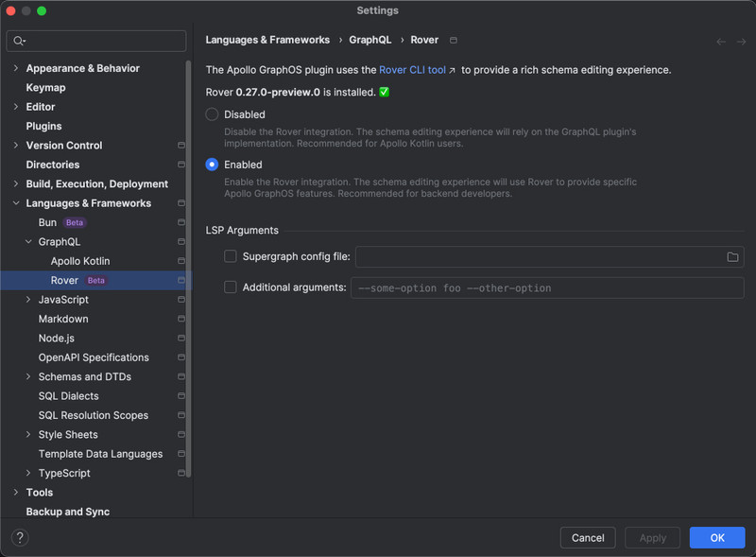756x557 pixels.
Task: Select Backup and Sync in sidebar
Action: 67,512
